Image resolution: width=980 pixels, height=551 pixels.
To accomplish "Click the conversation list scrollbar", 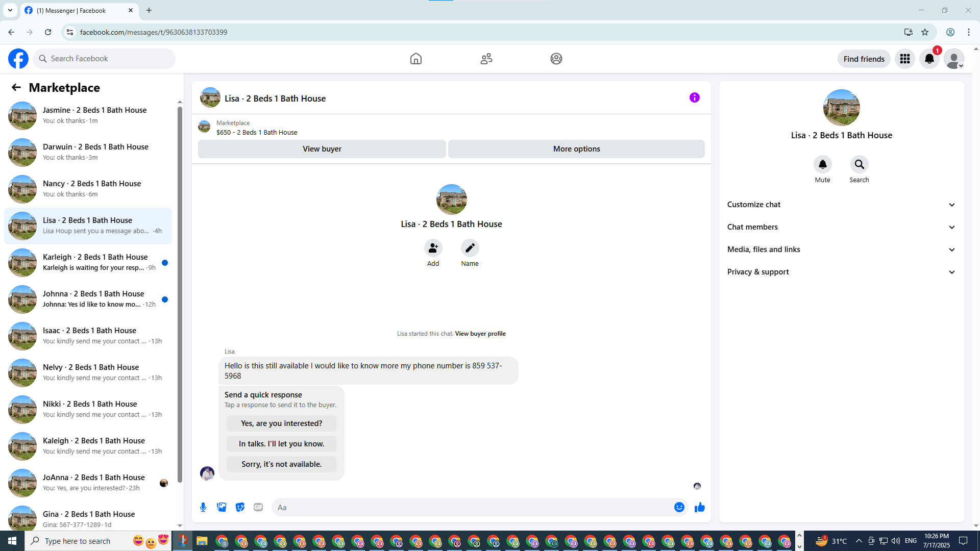I will [180, 293].
